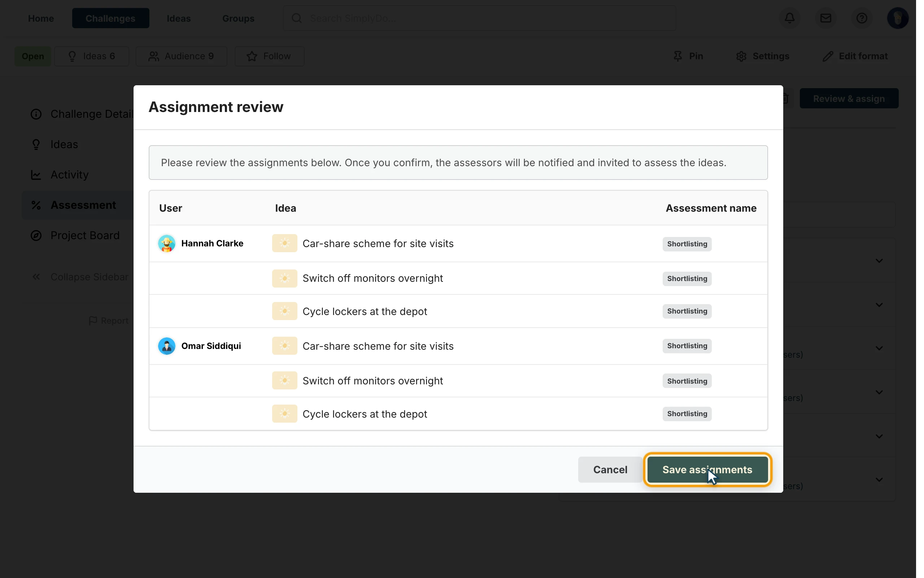Image resolution: width=924 pixels, height=578 pixels.
Task: Open challenge Settings
Action: tap(763, 56)
